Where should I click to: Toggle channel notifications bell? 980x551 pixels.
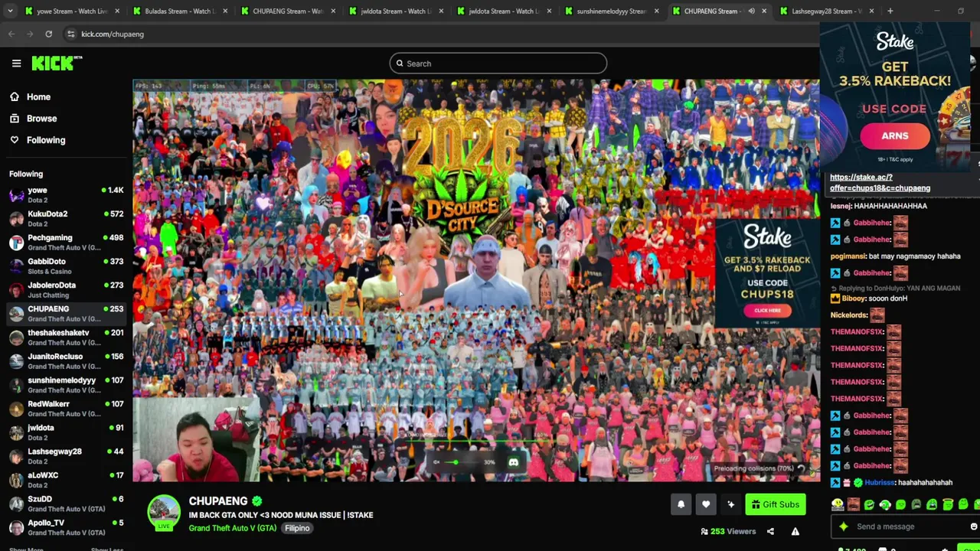[x=681, y=504]
